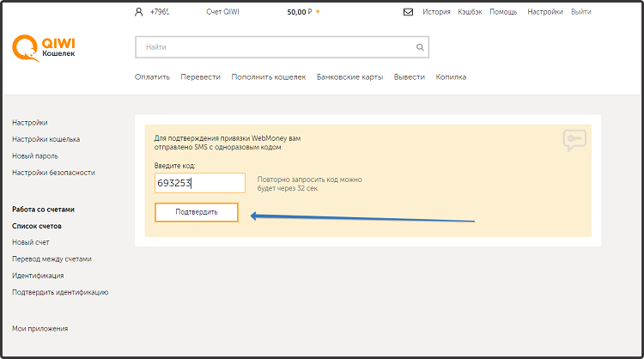Open Настройки кошелька sidebar link
The image size is (644, 359).
click(x=46, y=139)
